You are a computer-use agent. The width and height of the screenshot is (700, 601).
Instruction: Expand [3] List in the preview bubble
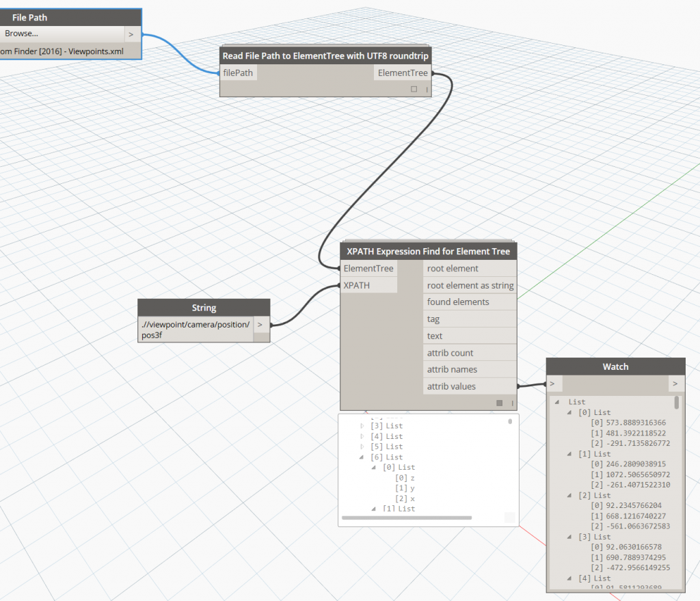(362, 426)
